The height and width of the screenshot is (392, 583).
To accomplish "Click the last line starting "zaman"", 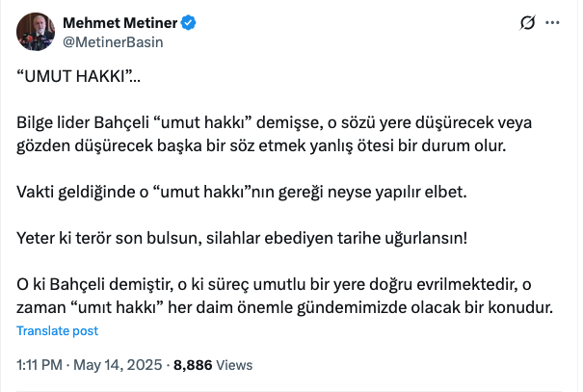I will (284, 307).
